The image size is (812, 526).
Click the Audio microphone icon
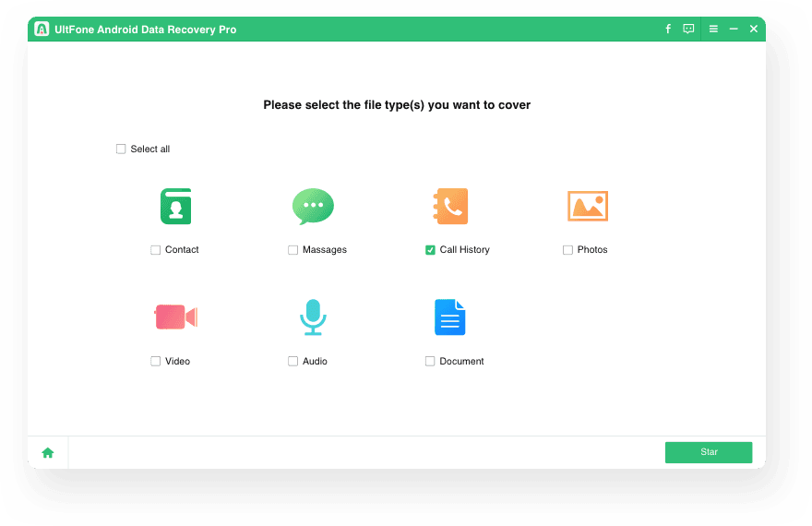(x=313, y=317)
